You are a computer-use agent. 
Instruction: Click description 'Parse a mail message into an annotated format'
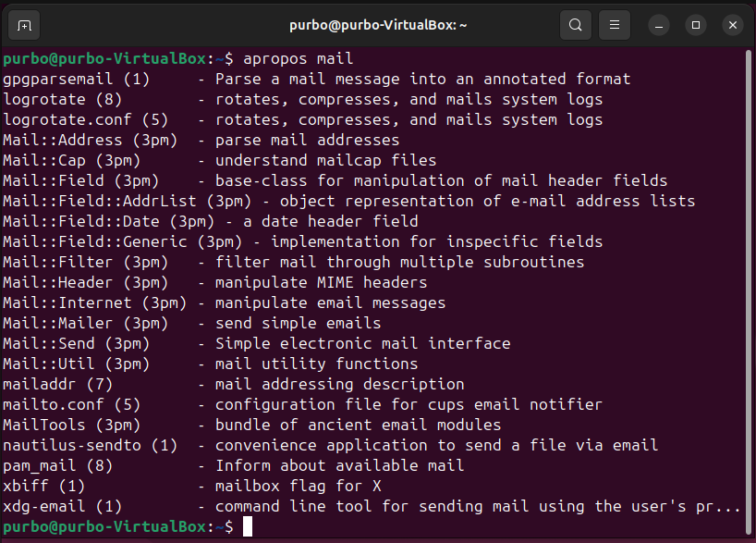coord(423,80)
